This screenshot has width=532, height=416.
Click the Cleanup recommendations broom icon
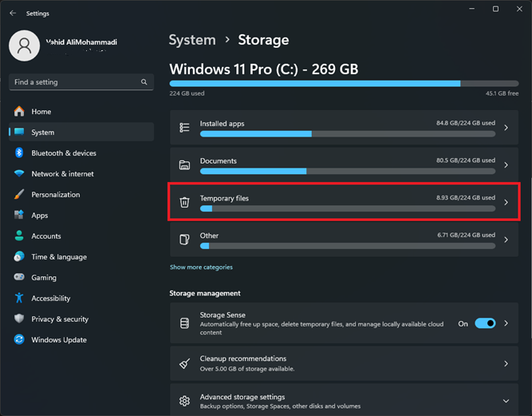184,364
